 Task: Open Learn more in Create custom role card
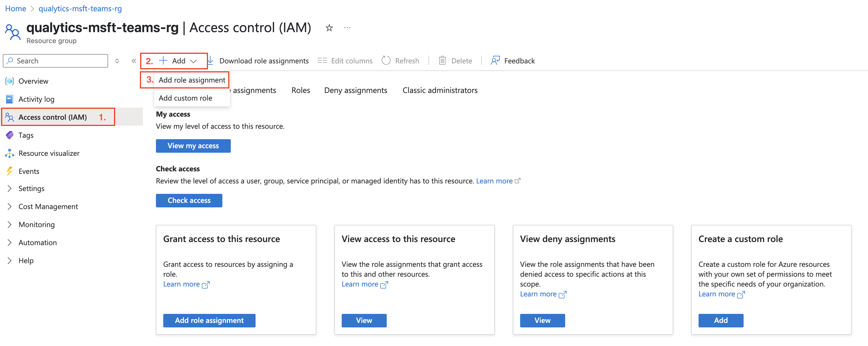click(716, 294)
